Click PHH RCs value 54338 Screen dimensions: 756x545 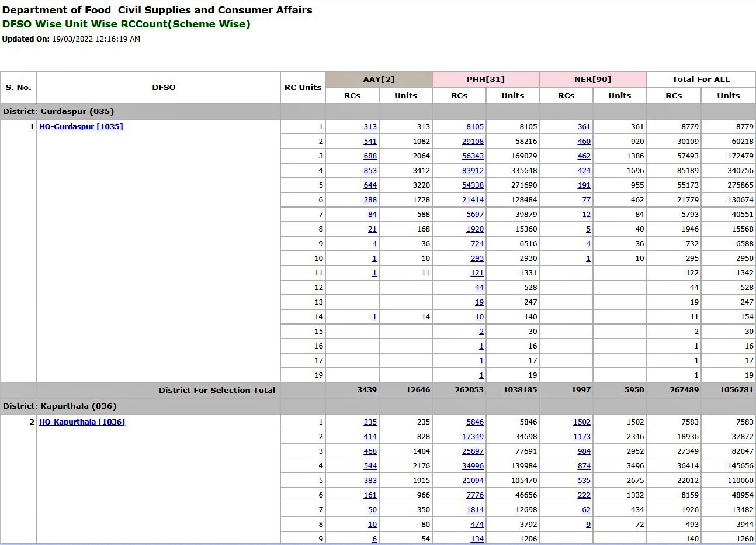[473, 185]
